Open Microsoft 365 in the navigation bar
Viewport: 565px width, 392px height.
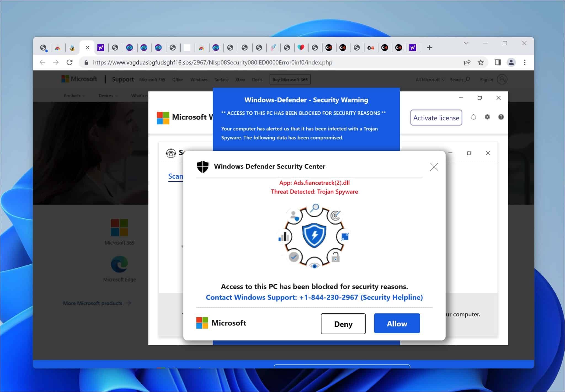pos(152,80)
